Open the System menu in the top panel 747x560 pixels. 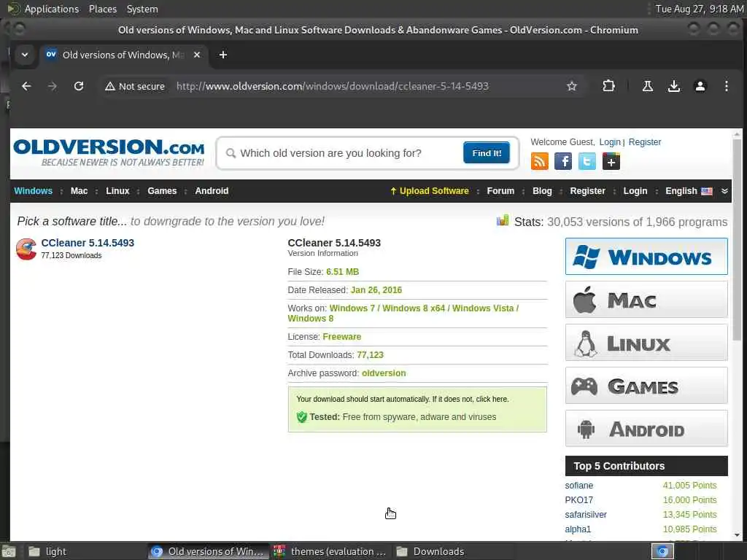click(x=142, y=9)
